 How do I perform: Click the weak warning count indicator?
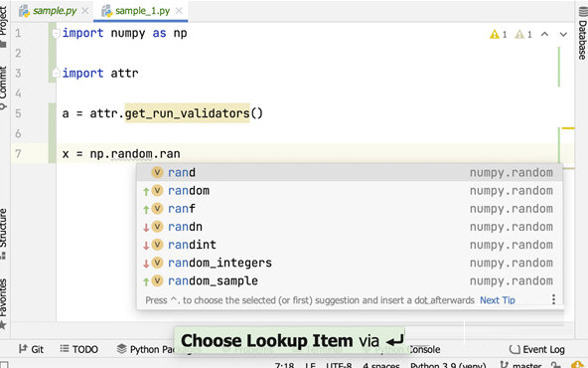523,35
